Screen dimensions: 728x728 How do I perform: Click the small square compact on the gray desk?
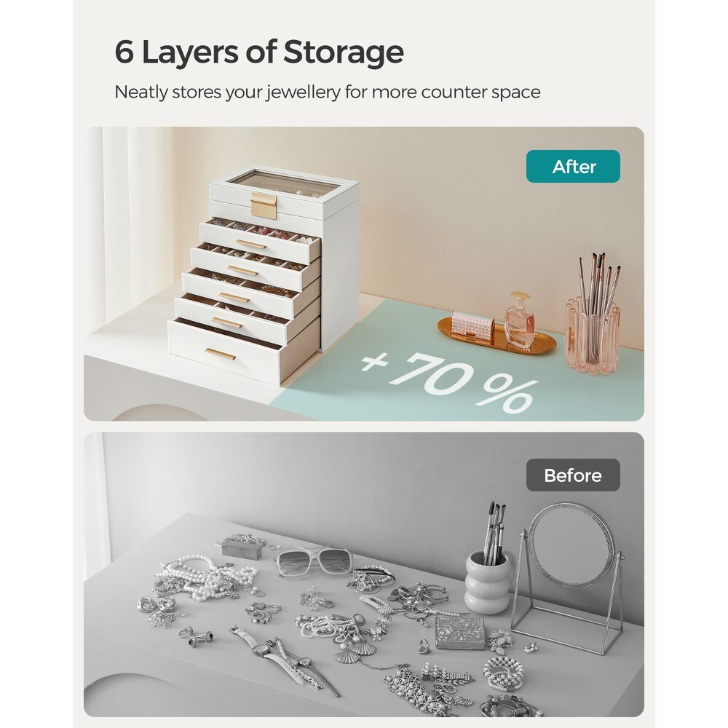(x=459, y=633)
